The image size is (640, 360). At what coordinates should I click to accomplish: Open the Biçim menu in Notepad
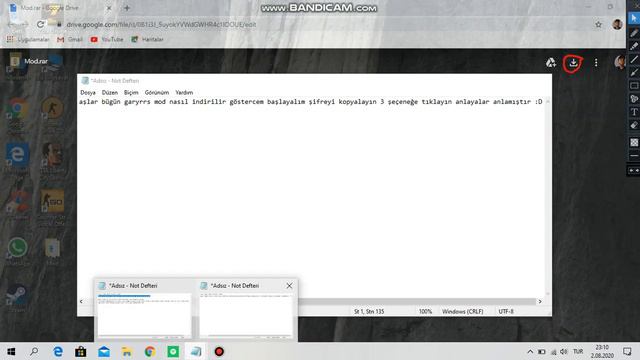[131, 93]
